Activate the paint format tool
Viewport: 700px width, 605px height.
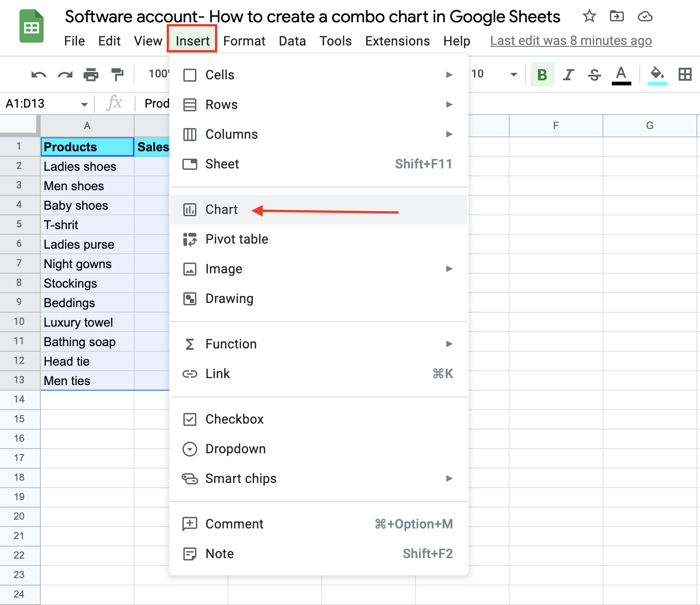[x=117, y=74]
